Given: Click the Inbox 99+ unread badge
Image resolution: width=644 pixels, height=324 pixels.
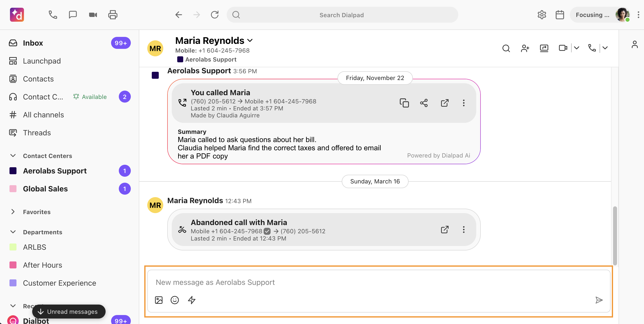Looking at the screenshot, I should [x=121, y=43].
